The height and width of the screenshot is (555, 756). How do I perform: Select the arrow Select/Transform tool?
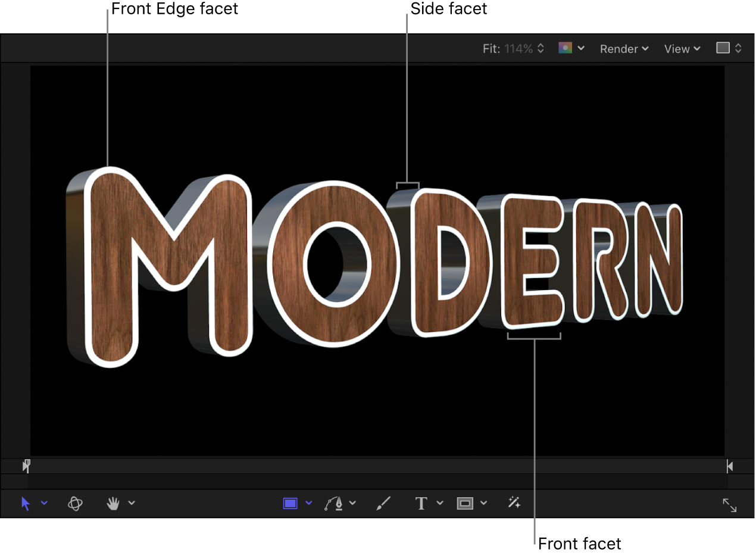tap(25, 503)
